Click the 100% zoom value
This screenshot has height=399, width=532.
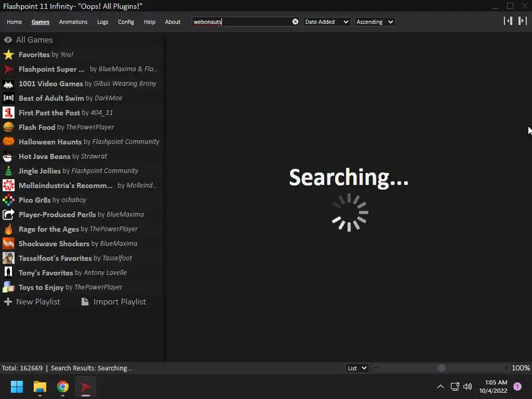pyautogui.click(x=521, y=368)
